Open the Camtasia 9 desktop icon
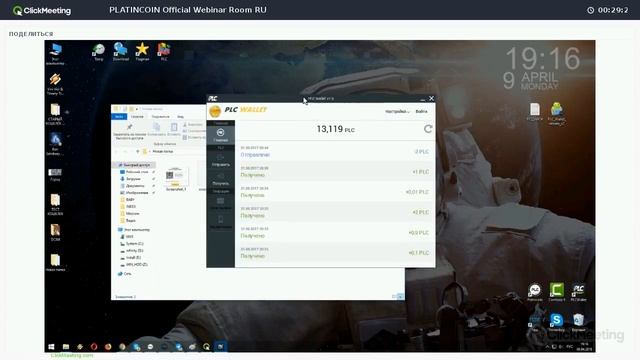This screenshot has width=640, height=360. [x=556, y=292]
